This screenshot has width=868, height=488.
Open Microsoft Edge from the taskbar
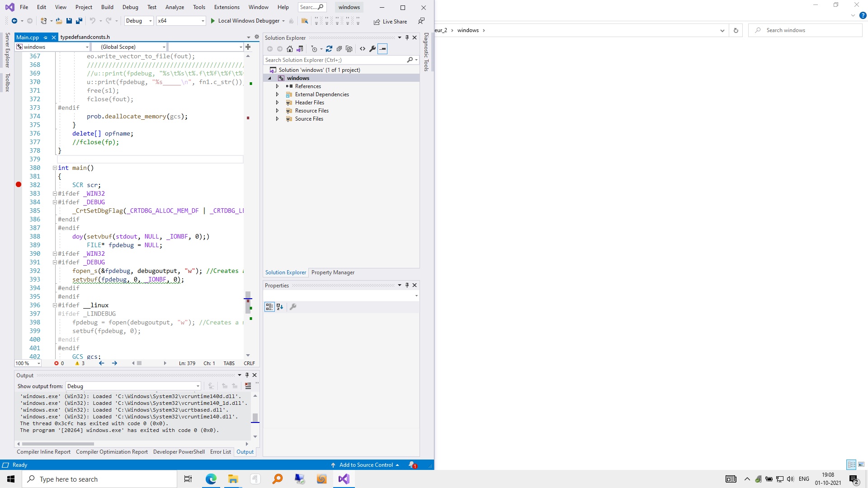(211, 479)
